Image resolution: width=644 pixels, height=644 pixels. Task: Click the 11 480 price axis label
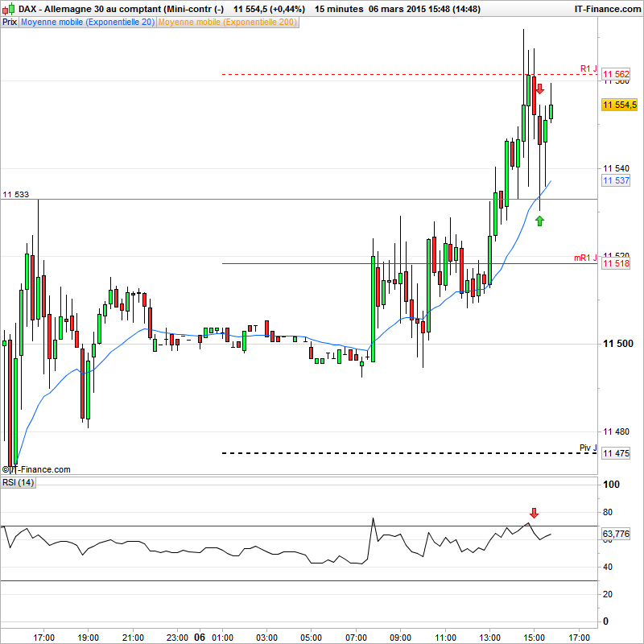pos(616,431)
